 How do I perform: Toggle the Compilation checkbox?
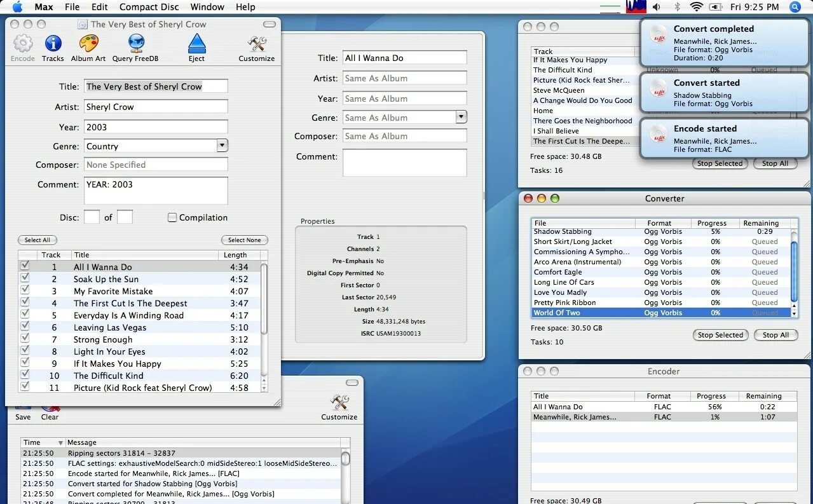pos(172,217)
